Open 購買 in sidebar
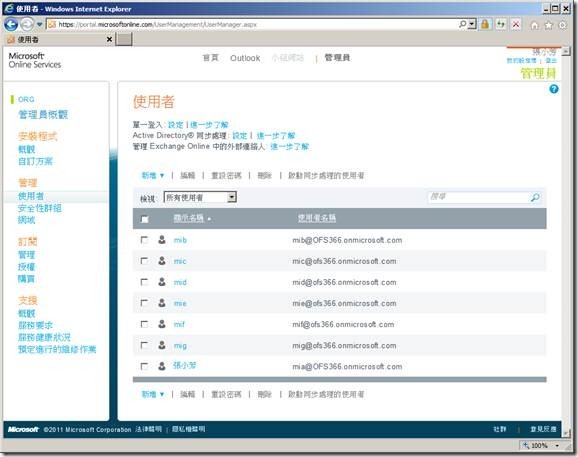The image size is (578, 457). tap(27, 279)
